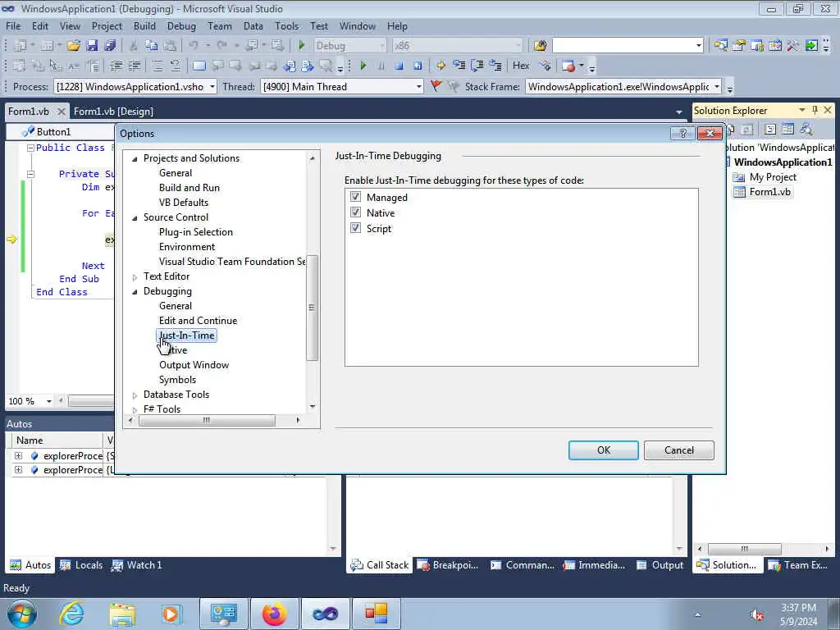Click the Find combo box input field

(623, 46)
